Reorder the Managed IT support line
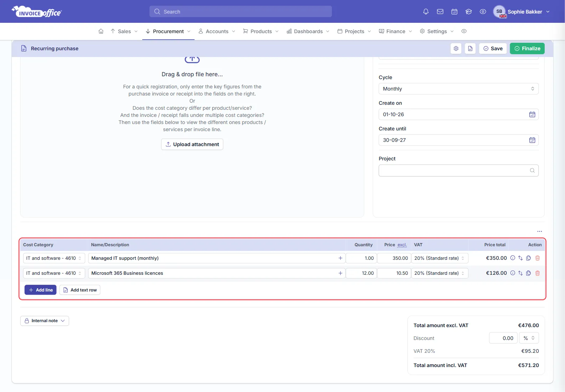The width and height of the screenshot is (565, 392). (x=520, y=258)
